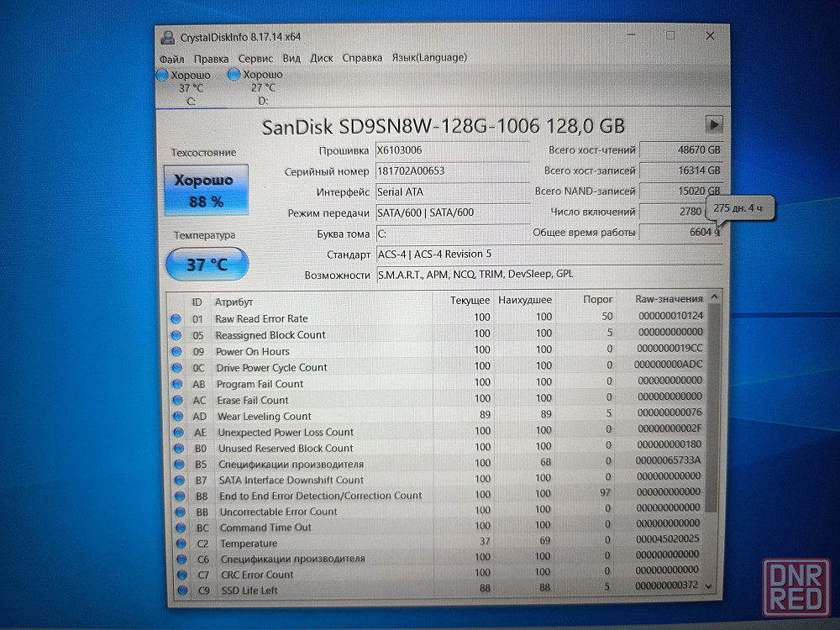The width and height of the screenshot is (840, 630).
Task: Click raw value "000000010124" for Raw Read Error Rate
Action: pyautogui.click(x=670, y=316)
